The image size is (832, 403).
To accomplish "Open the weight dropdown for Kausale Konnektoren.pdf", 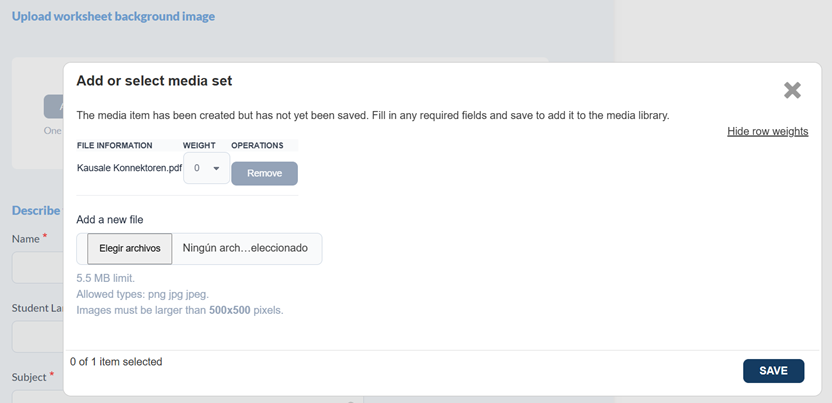I will point(207,169).
